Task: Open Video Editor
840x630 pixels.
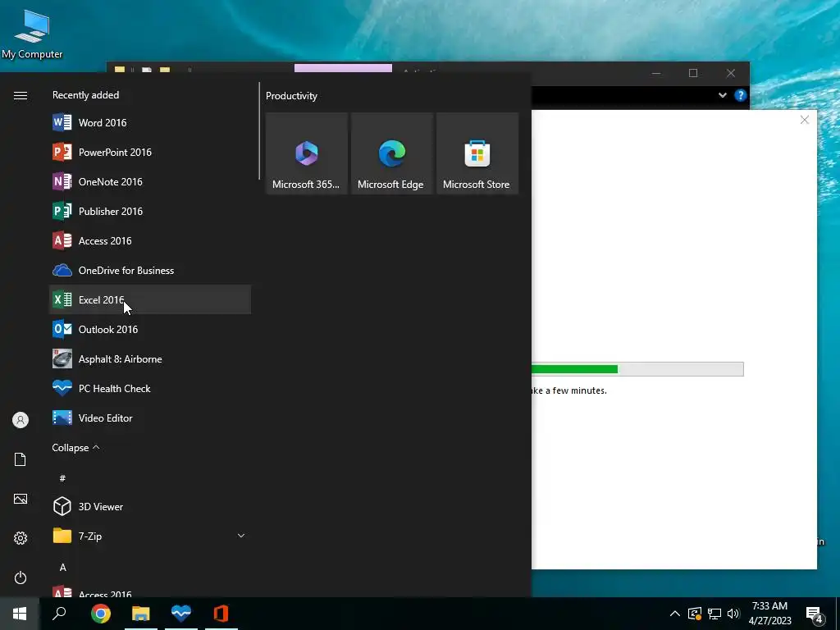Action: (x=150, y=418)
